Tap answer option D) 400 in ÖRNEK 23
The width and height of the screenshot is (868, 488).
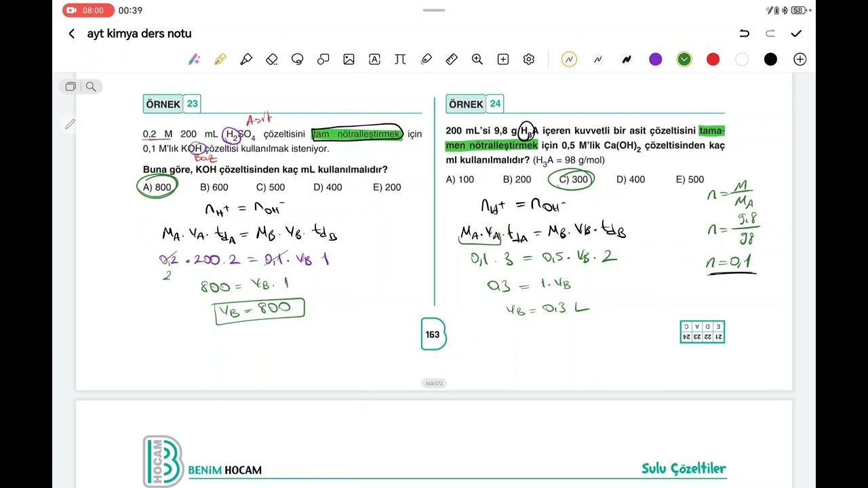point(328,187)
